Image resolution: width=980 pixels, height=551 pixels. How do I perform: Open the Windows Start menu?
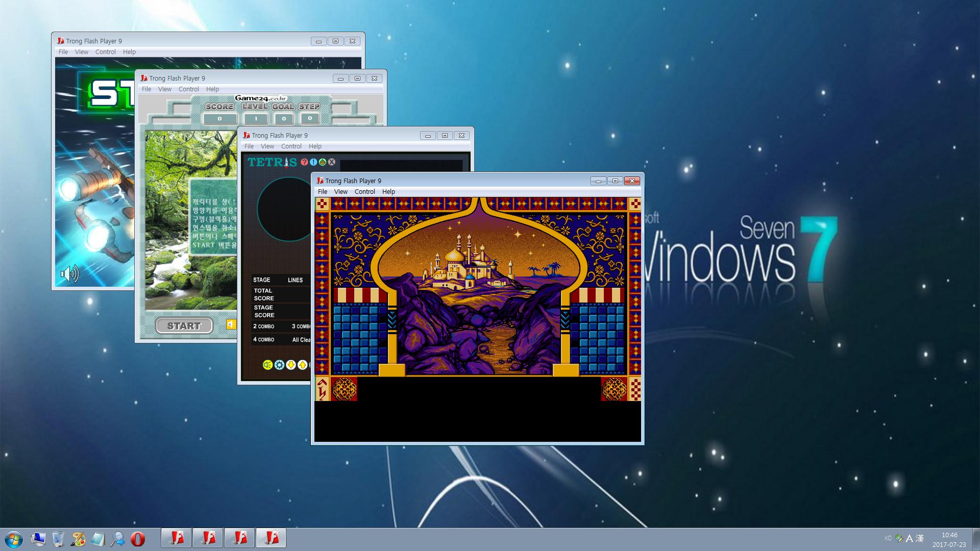[14, 539]
